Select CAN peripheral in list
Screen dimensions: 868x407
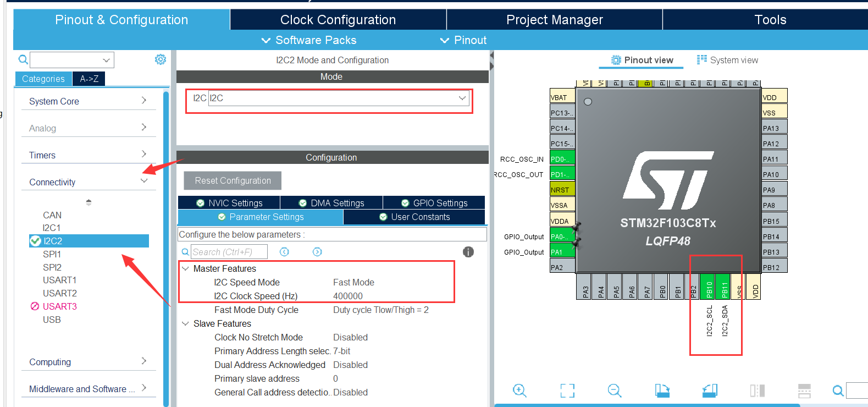pyautogui.click(x=52, y=215)
